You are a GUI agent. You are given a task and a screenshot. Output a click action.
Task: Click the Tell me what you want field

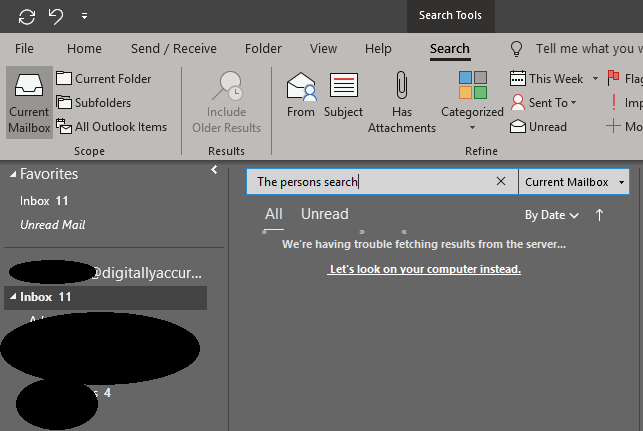[x=589, y=49]
